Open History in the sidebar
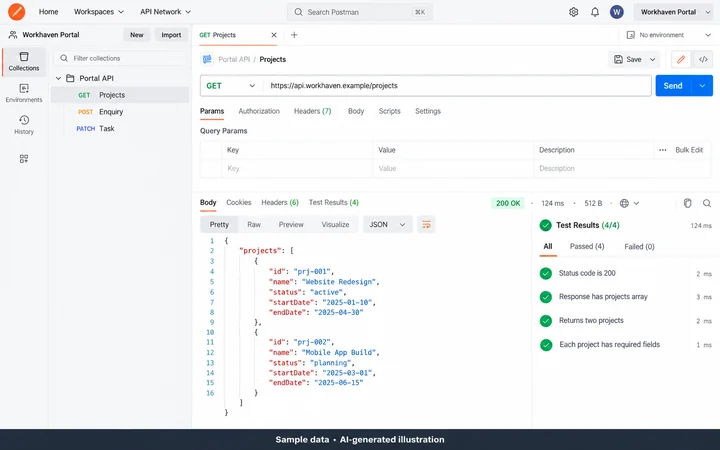The image size is (720, 450). click(24, 125)
